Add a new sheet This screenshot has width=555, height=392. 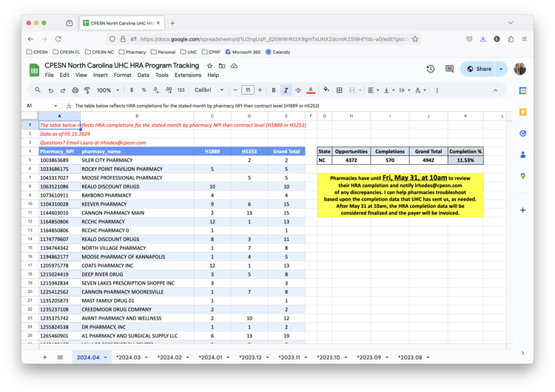[x=44, y=357]
